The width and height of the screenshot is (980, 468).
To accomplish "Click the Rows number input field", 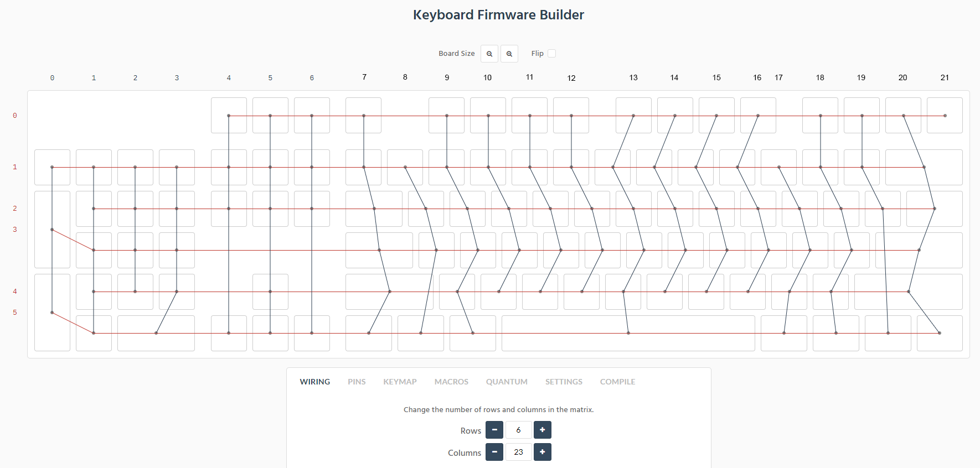I will [x=519, y=430].
